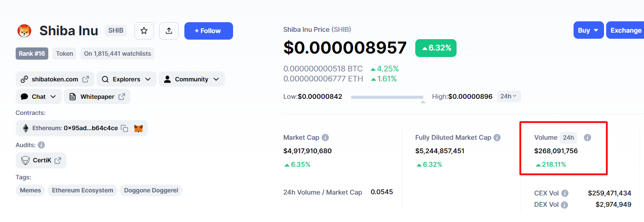The height and width of the screenshot is (222, 644).
Task: Add token to MetaMask fox icon
Action: 138,128
